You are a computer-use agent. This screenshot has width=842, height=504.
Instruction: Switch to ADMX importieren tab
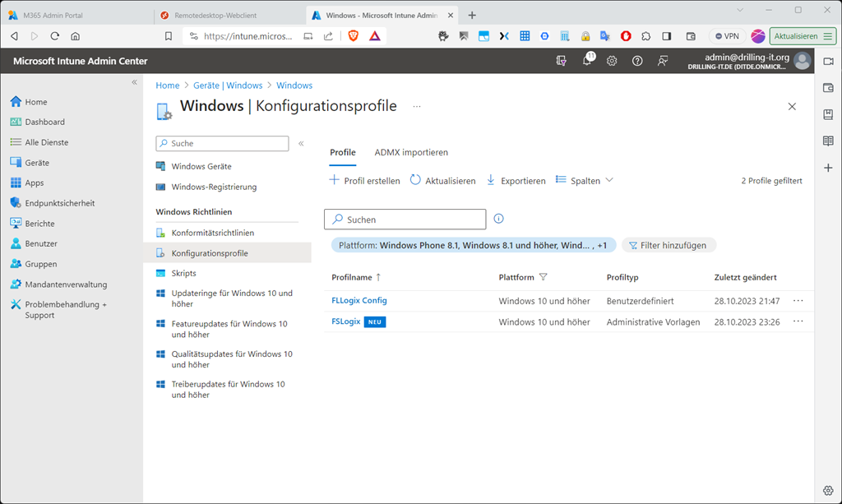coord(411,152)
